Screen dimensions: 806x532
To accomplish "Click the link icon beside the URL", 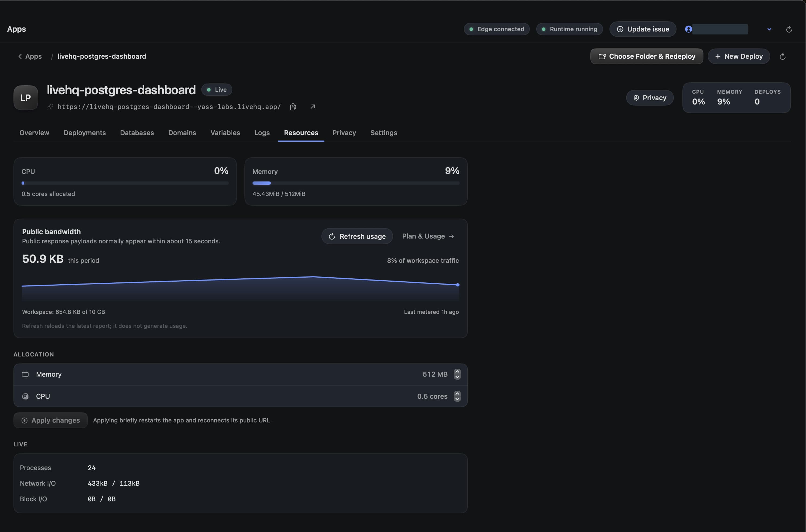I will [x=50, y=107].
